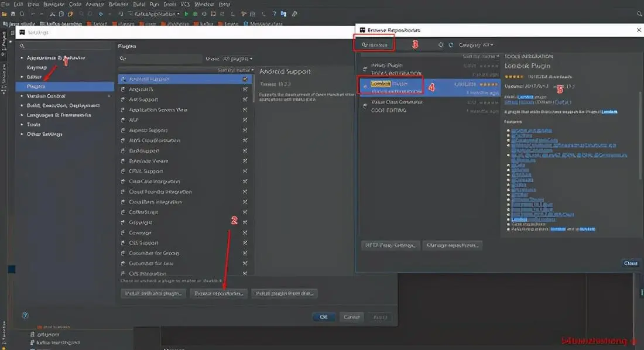Image resolution: width=644 pixels, height=350 pixels.
Task: Click the green Run toolbar icon
Action: click(x=186, y=14)
